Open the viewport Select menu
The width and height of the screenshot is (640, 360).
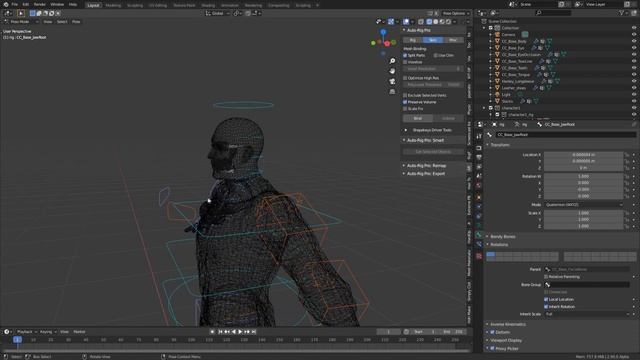coord(62,22)
